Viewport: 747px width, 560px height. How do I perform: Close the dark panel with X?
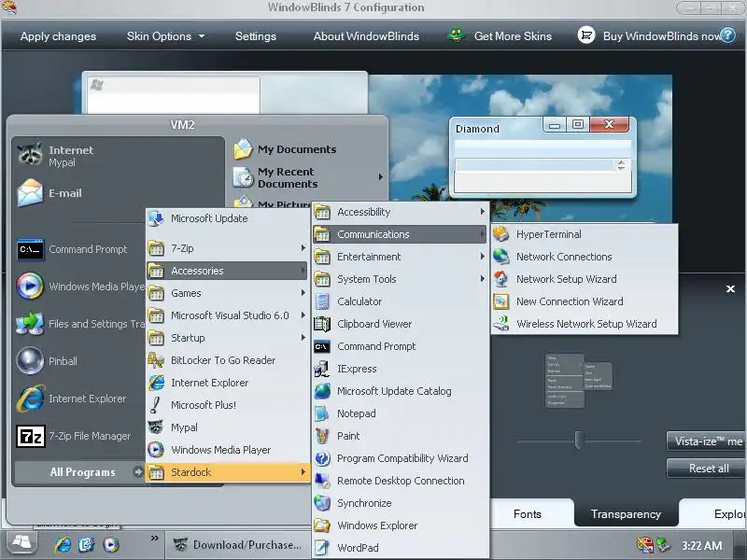pyautogui.click(x=730, y=288)
